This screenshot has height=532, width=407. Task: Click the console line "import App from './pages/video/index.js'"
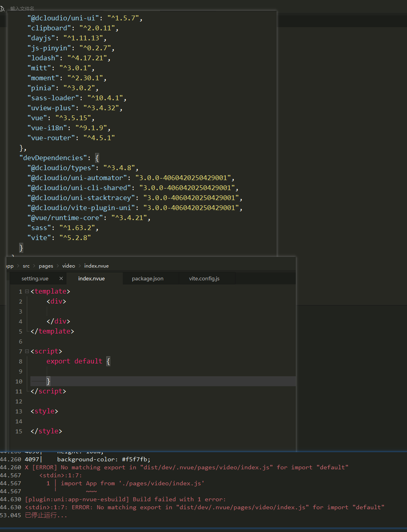pos(133,483)
